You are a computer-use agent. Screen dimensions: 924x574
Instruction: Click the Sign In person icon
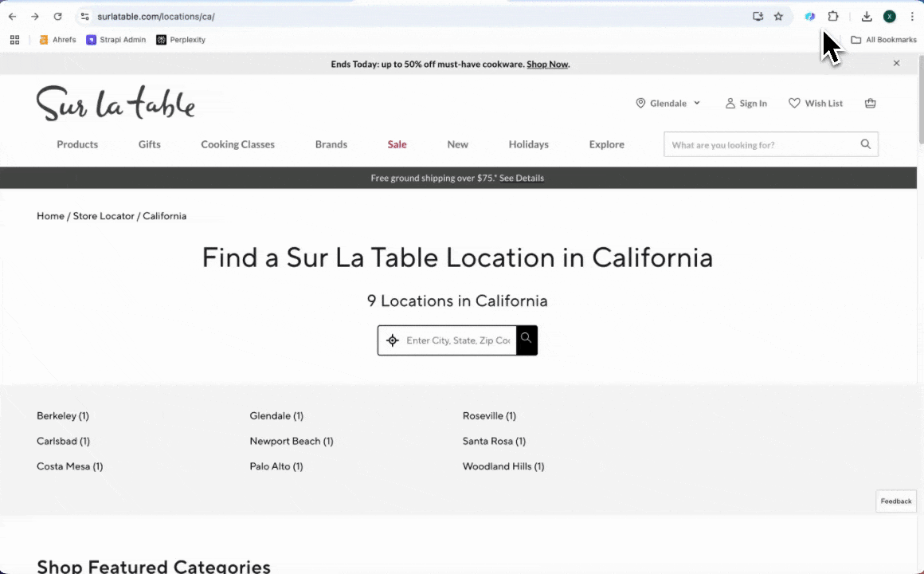pyautogui.click(x=730, y=103)
